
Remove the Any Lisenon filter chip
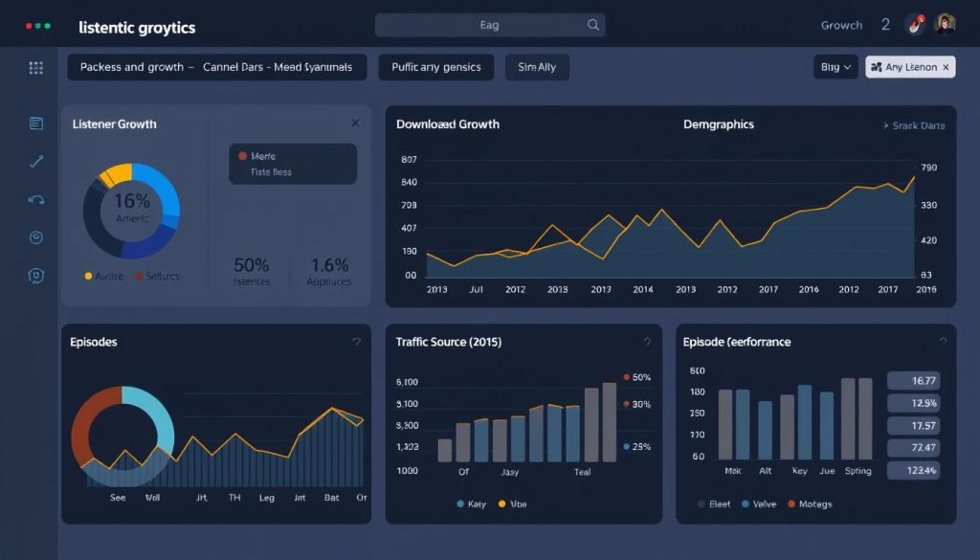(946, 67)
